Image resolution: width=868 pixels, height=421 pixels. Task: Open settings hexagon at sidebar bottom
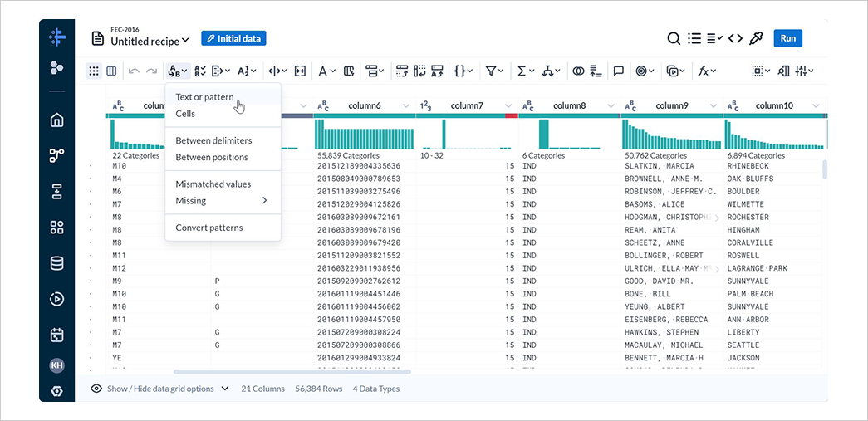pos(56,391)
